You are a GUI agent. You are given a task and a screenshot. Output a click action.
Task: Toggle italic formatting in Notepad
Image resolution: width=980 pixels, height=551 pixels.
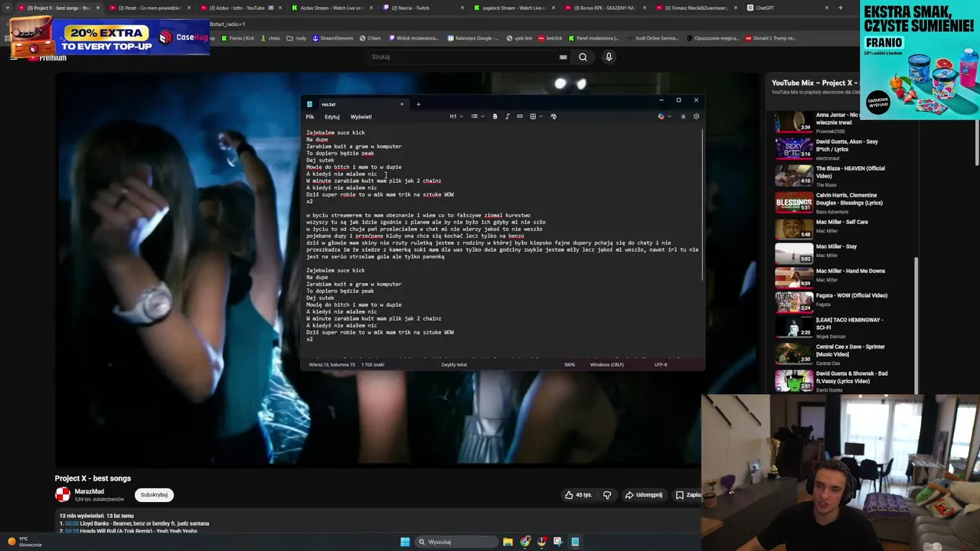point(507,116)
